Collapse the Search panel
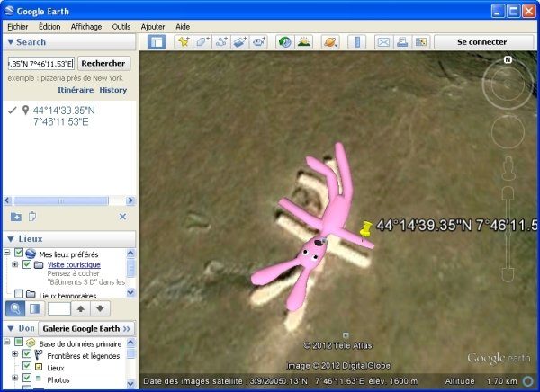Viewport: 540px width, 392px height. [11, 42]
